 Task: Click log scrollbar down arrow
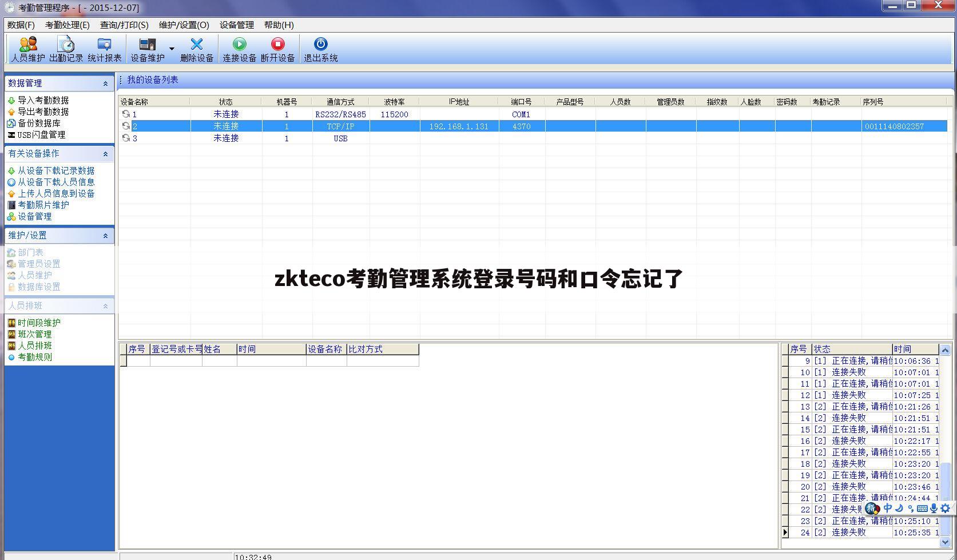tap(945, 542)
